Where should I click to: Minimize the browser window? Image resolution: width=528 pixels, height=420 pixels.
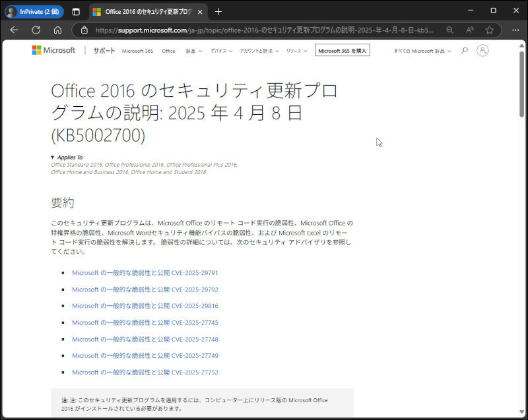471,11
